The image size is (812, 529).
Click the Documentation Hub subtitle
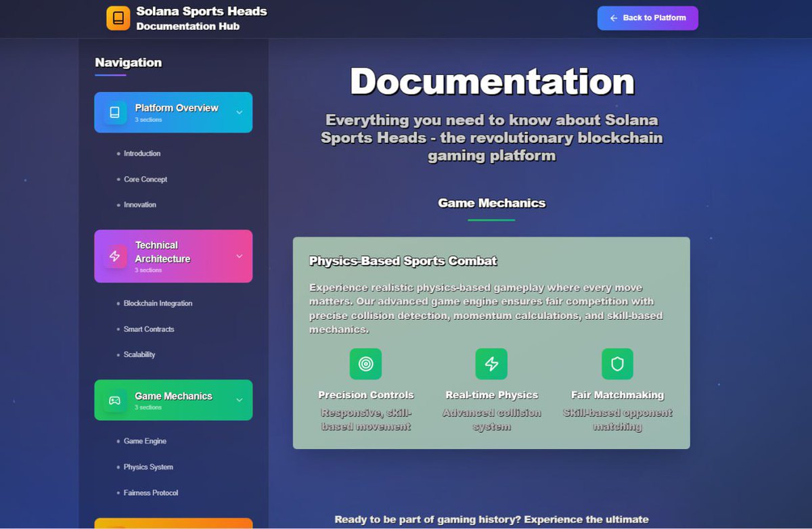click(188, 26)
